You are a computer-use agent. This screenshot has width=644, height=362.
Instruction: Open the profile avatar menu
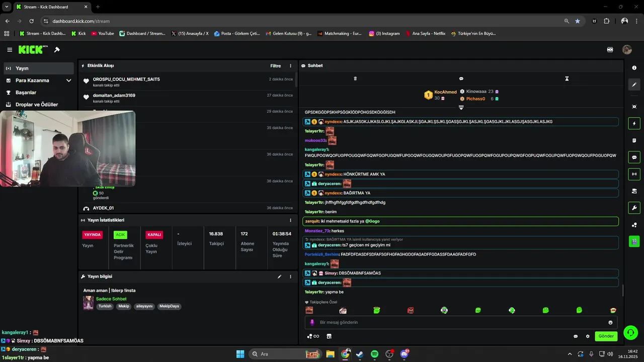(x=627, y=50)
